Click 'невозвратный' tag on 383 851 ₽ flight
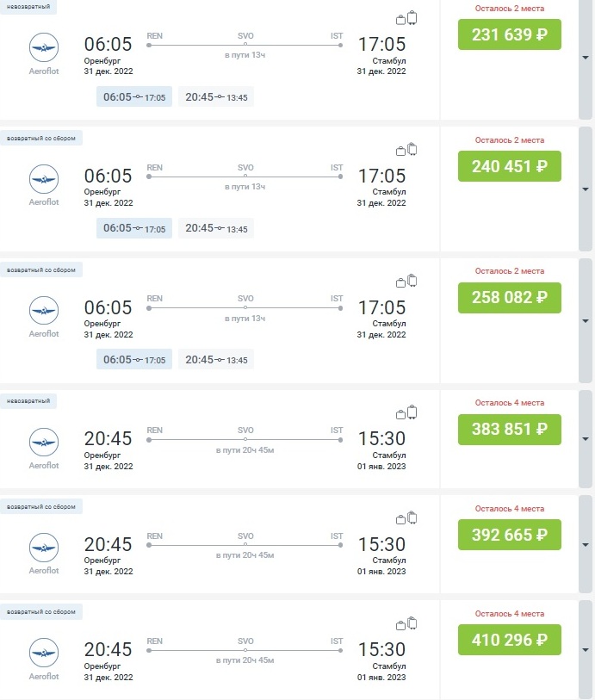 [x=28, y=400]
